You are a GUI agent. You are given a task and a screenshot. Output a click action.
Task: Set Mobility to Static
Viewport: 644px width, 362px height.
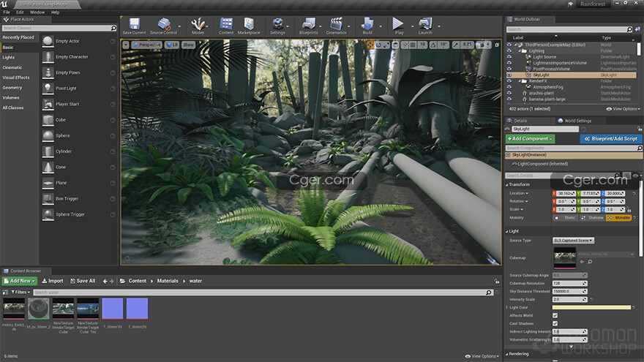566,217
